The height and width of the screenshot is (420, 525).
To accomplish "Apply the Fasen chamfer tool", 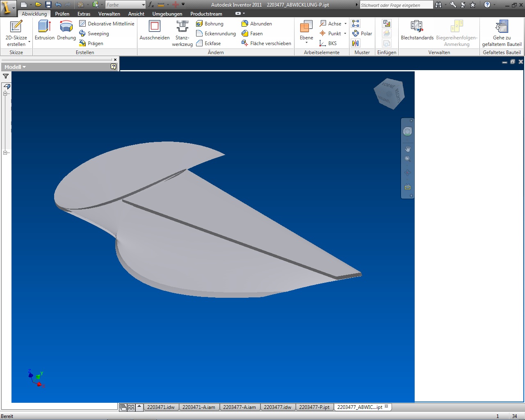I will click(x=252, y=34).
